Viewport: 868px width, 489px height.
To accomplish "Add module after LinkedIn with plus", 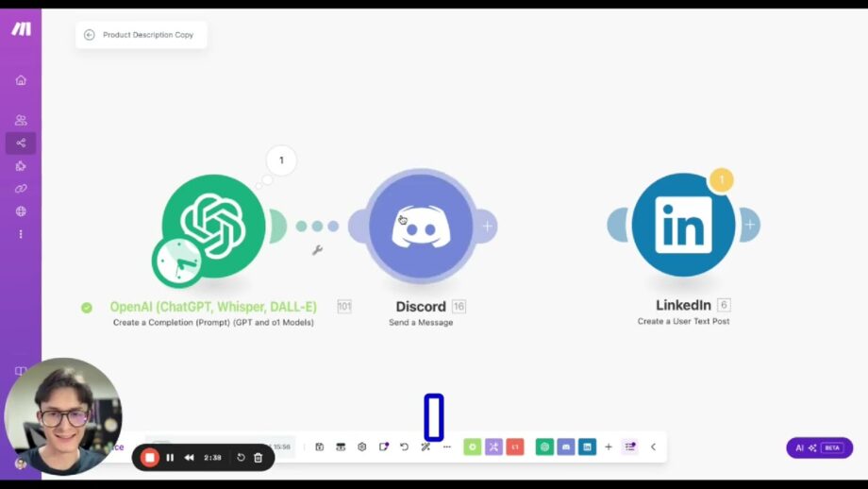I will pos(749,225).
